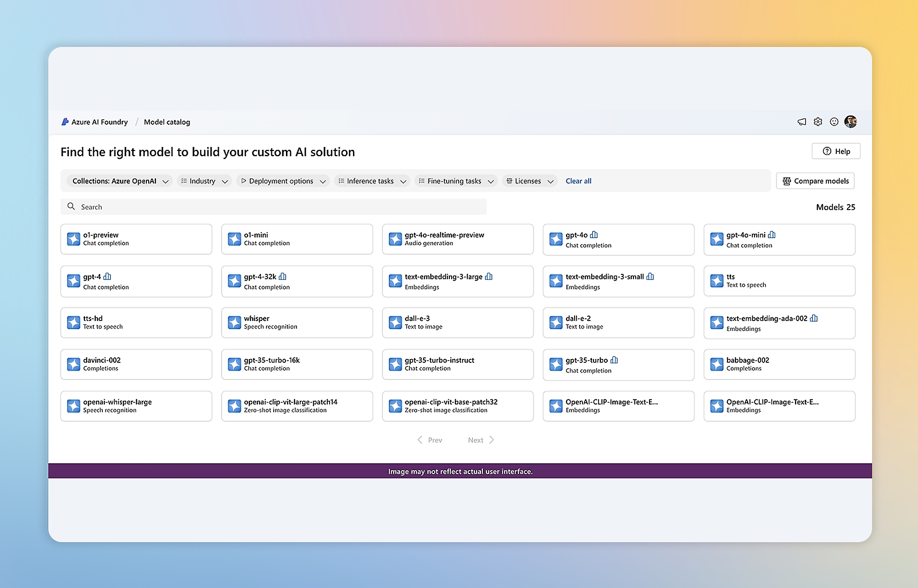Click the Clear all link

[578, 181]
